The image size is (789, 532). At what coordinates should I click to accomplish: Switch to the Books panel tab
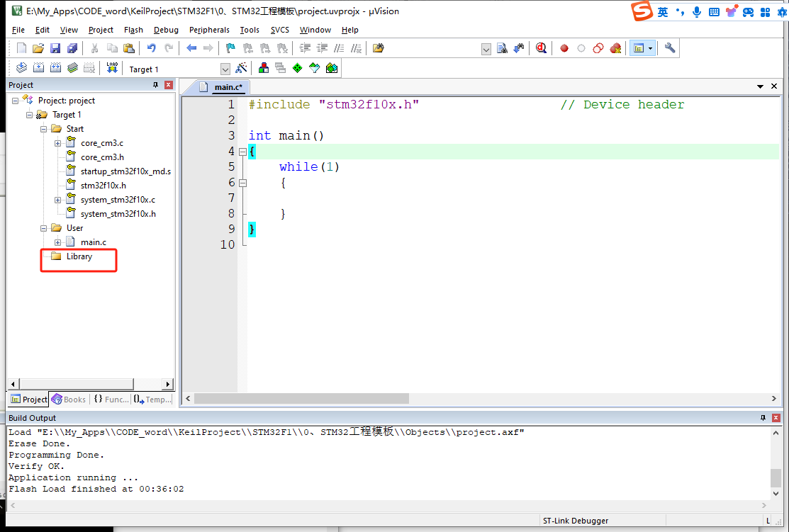coord(69,400)
